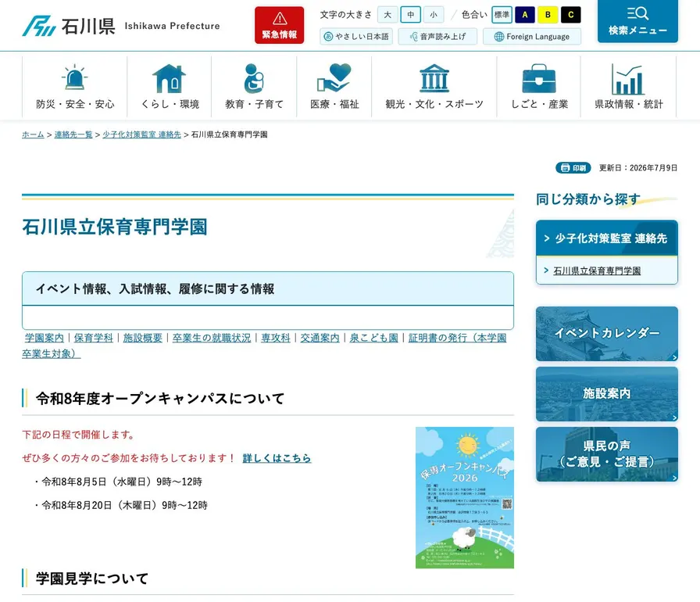Set text size to 大 (large)
The image size is (700, 602).
[387, 15]
